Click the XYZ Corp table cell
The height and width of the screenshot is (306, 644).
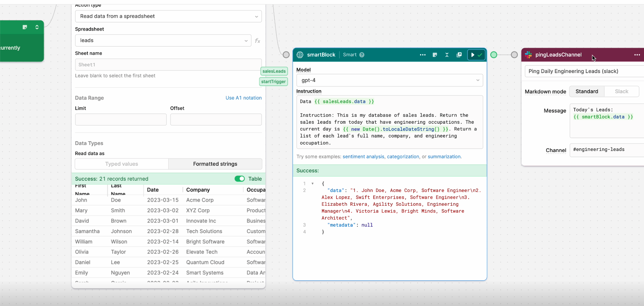pyautogui.click(x=198, y=211)
